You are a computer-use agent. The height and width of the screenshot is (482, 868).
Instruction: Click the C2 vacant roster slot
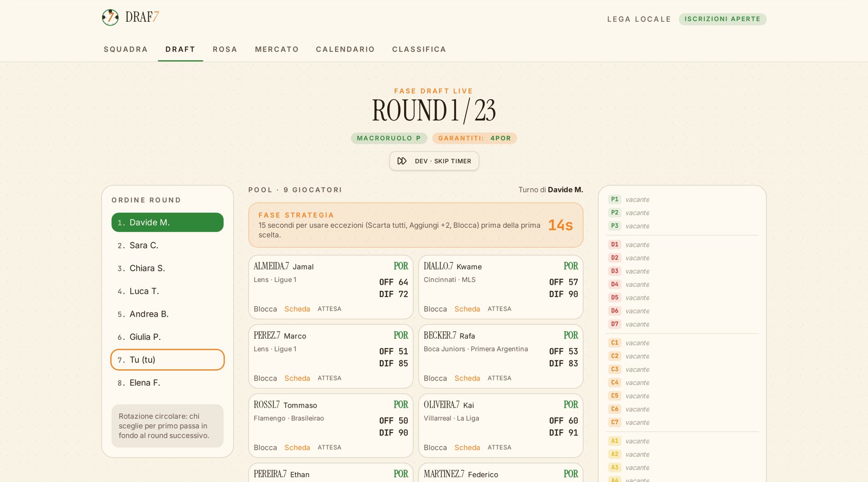click(x=682, y=356)
